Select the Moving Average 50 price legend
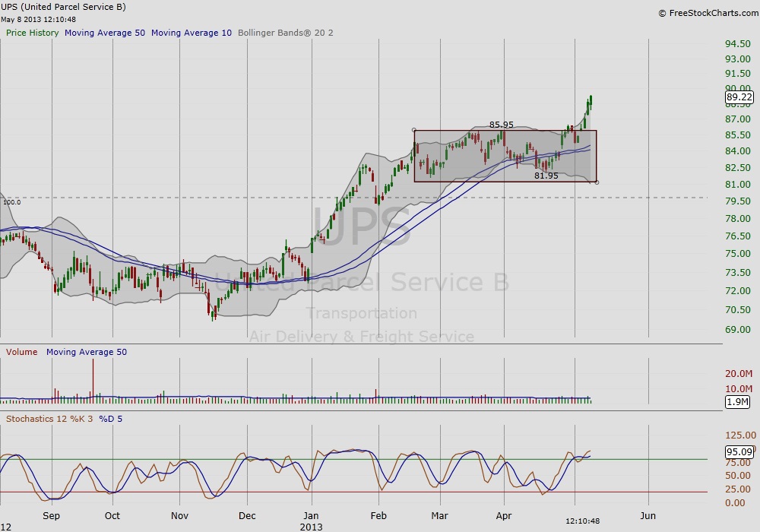Image resolution: width=760 pixels, height=532 pixels. pyautogui.click(x=105, y=33)
